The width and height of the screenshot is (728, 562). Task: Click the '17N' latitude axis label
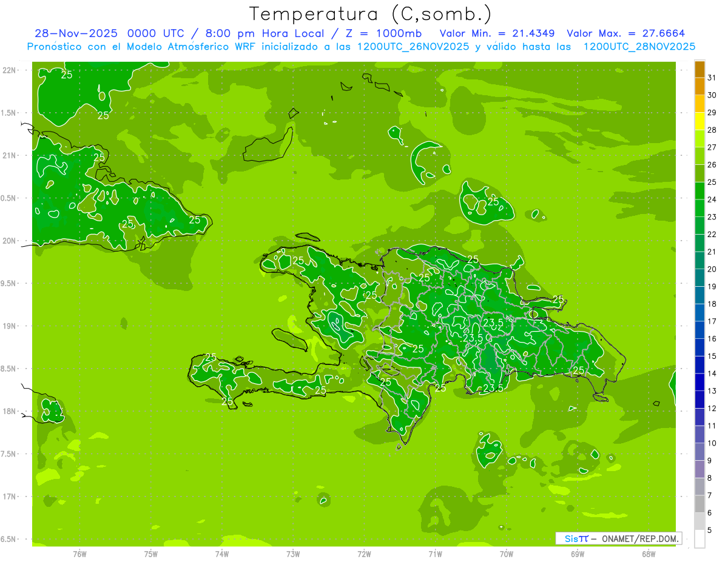tap(8, 497)
